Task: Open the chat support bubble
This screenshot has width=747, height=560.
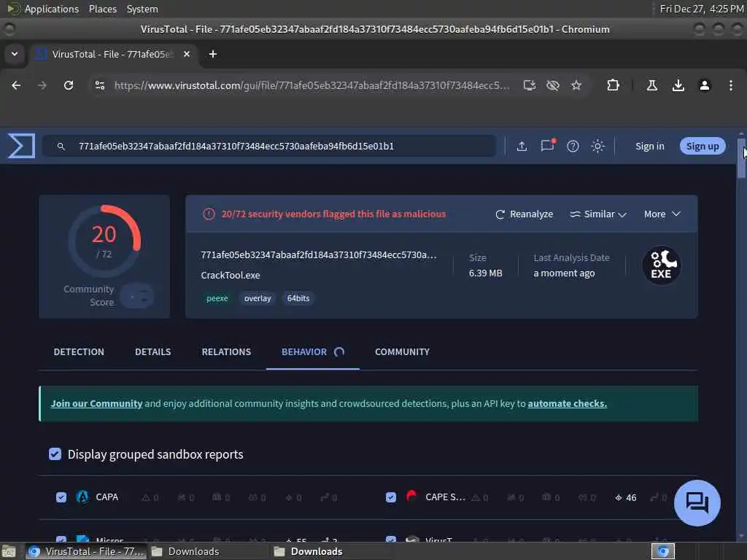Action: coord(697,502)
